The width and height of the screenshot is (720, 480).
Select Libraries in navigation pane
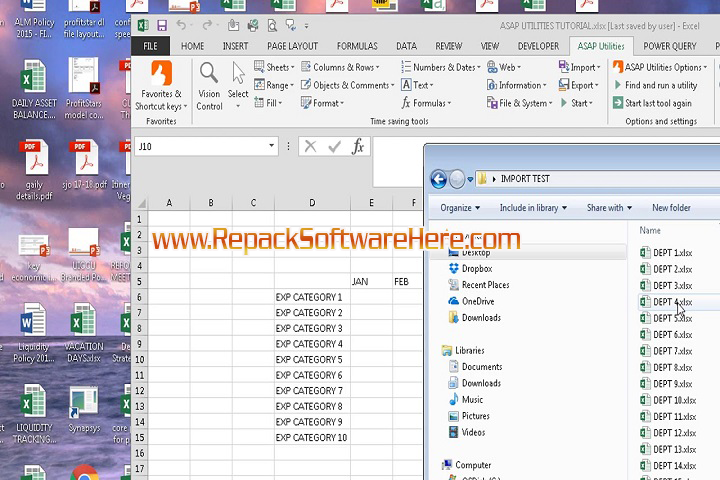463,350
